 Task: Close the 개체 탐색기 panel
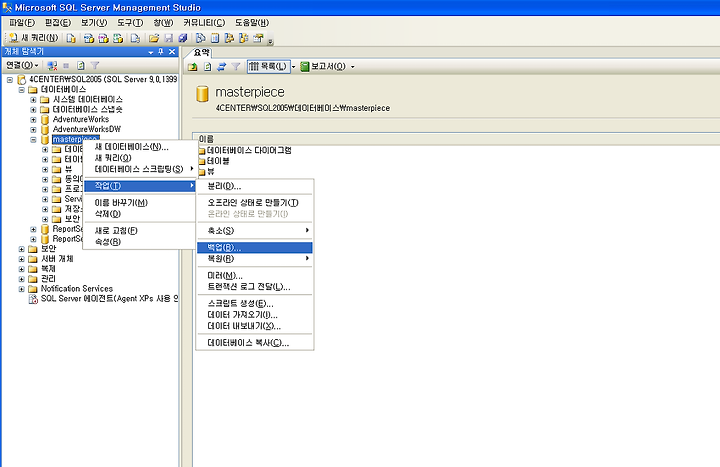(x=172, y=52)
